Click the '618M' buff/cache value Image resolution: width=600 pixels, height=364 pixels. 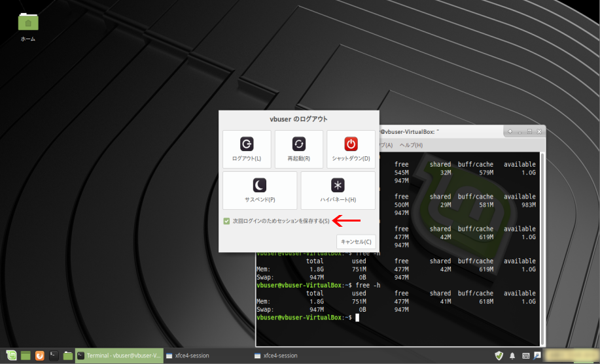click(x=486, y=302)
